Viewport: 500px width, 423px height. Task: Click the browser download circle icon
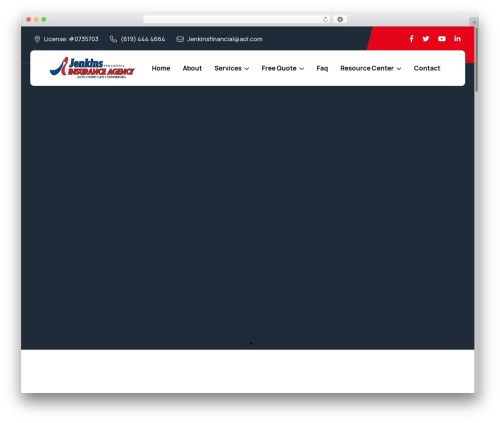click(x=340, y=19)
